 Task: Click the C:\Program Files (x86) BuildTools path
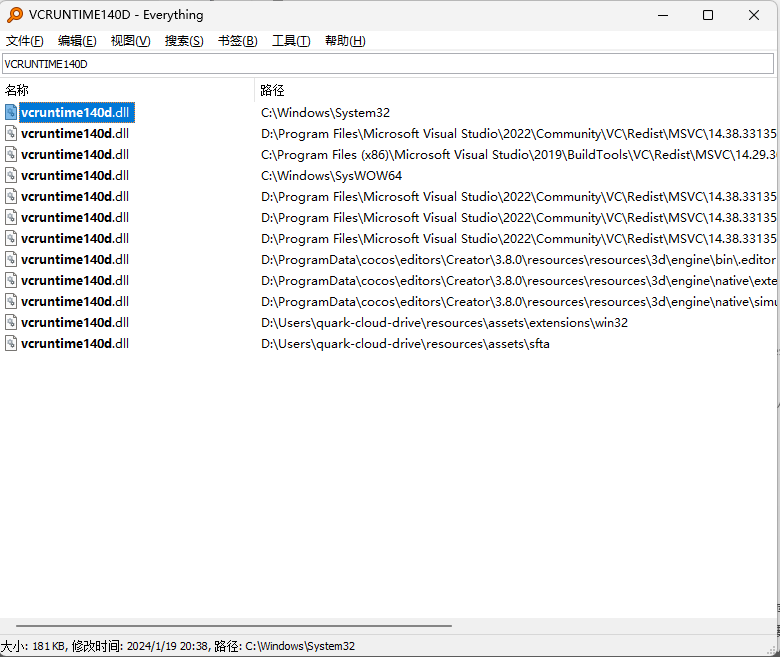518,155
